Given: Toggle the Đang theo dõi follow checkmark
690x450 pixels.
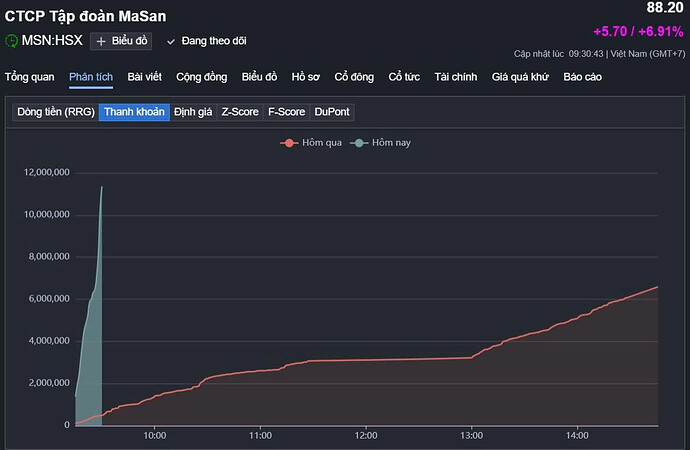Looking at the screenshot, I should (x=171, y=41).
